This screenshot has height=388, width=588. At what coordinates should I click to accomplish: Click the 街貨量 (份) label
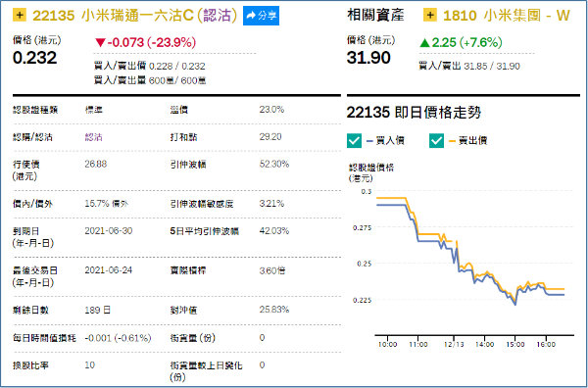(x=192, y=338)
